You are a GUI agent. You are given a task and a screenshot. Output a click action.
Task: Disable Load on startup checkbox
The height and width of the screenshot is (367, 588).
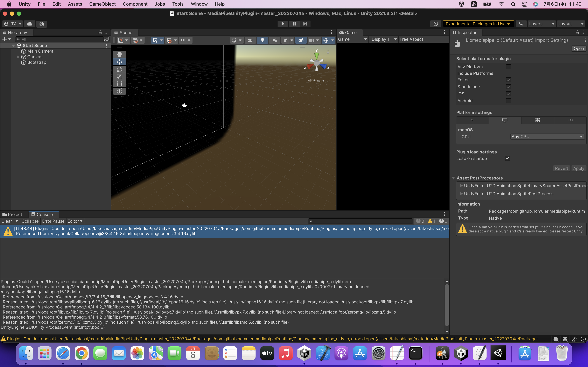pos(507,159)
